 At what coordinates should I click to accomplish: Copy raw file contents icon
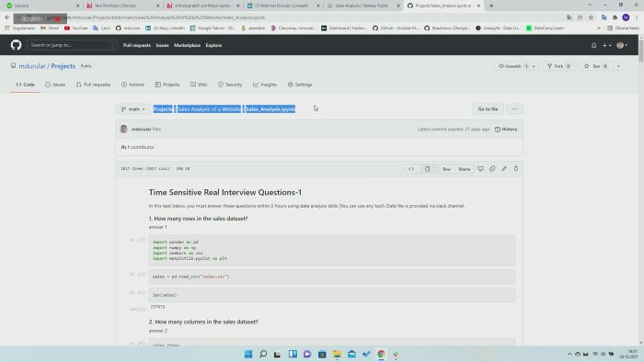pyautogui.click(x=492, y=168)
